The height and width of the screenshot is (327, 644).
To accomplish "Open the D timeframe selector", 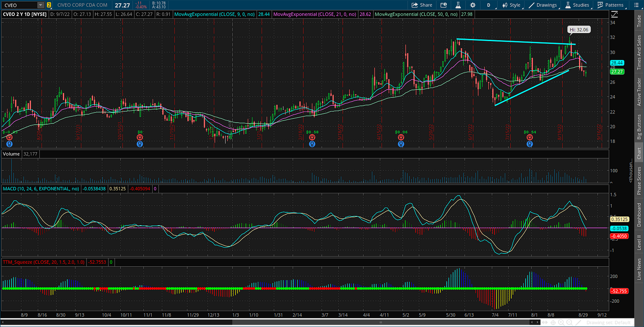I will (x=489, y=5).
